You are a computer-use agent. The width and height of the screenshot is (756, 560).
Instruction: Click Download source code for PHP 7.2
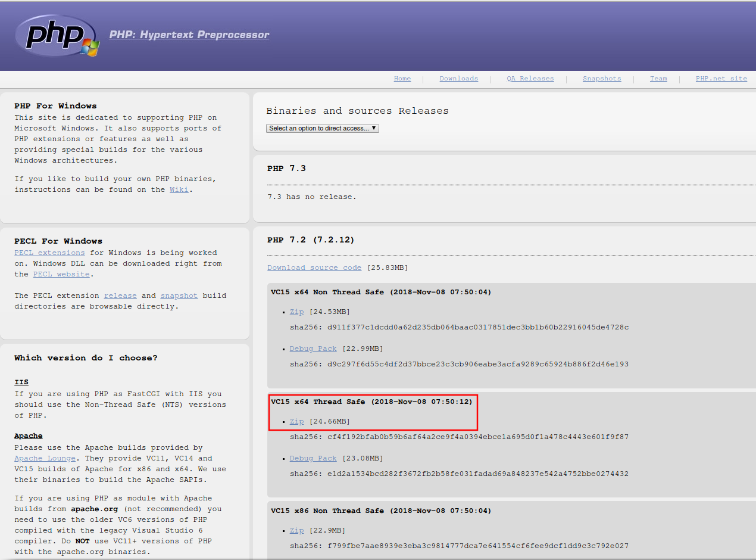[314, 267]
